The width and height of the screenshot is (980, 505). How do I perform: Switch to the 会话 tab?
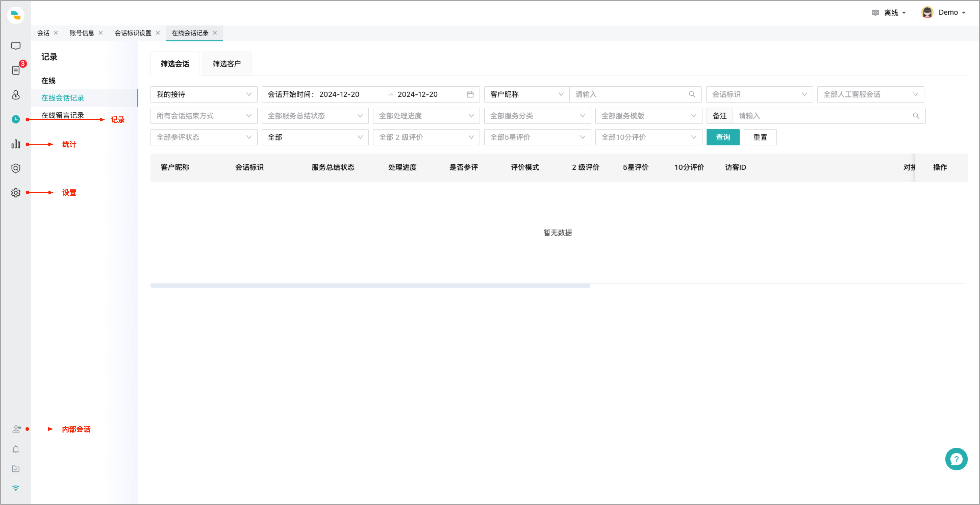click(43, 33)
